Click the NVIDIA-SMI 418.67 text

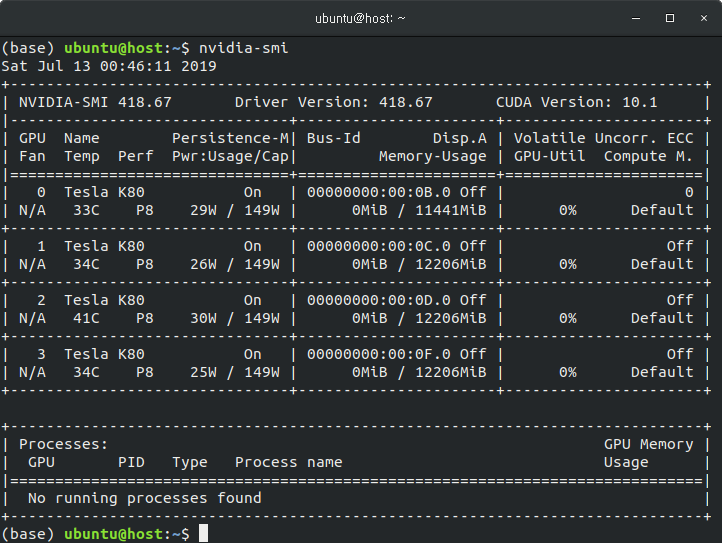(x=95, y=102)
